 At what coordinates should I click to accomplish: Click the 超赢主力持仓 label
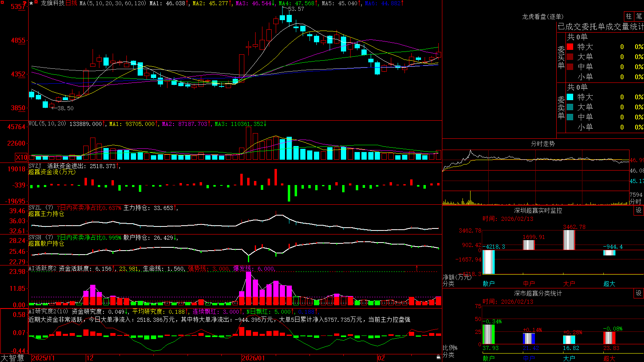coord(46,214)
